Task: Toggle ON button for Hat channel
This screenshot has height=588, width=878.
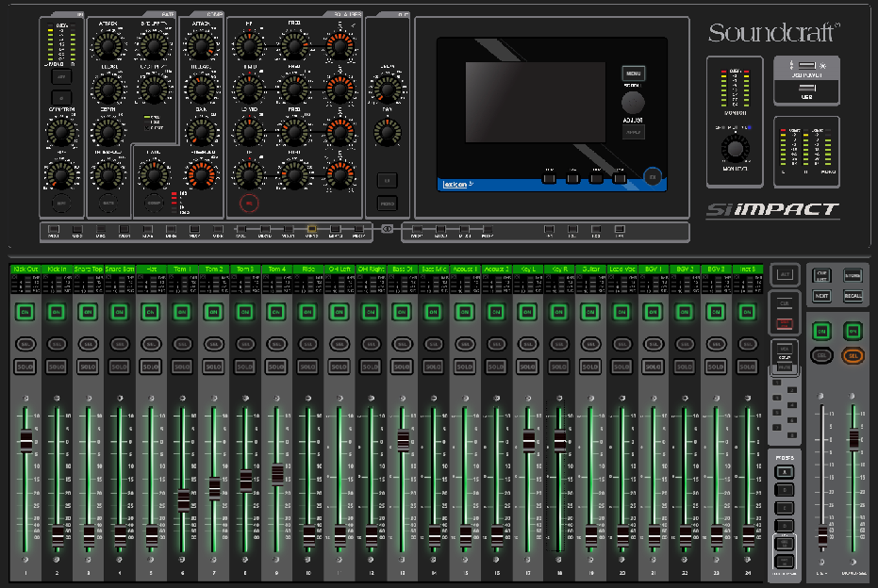Action: 151,312
